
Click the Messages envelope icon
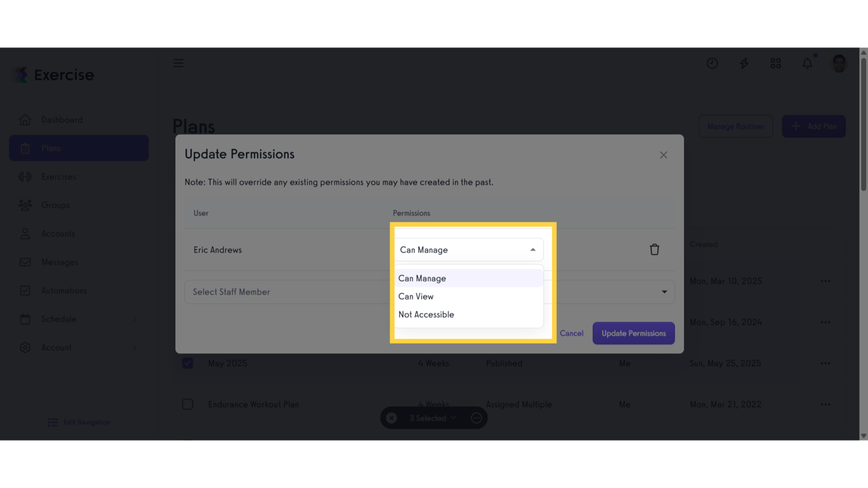point(25,262)
